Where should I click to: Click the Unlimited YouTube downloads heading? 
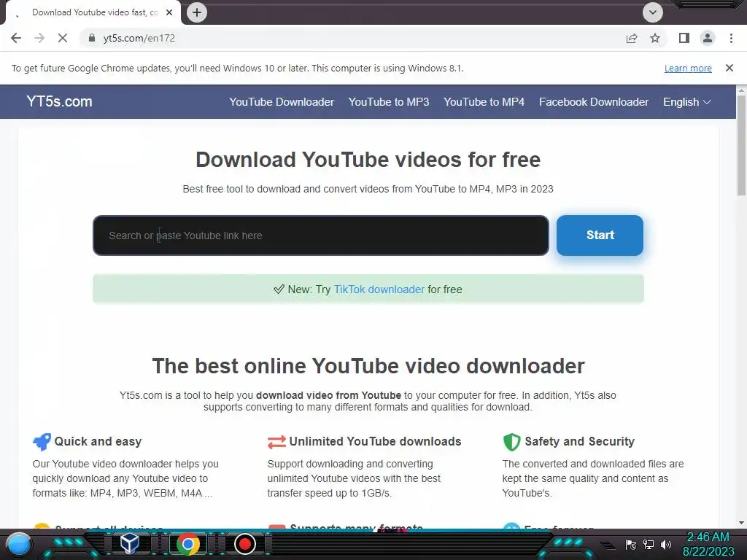click(375, 441)
